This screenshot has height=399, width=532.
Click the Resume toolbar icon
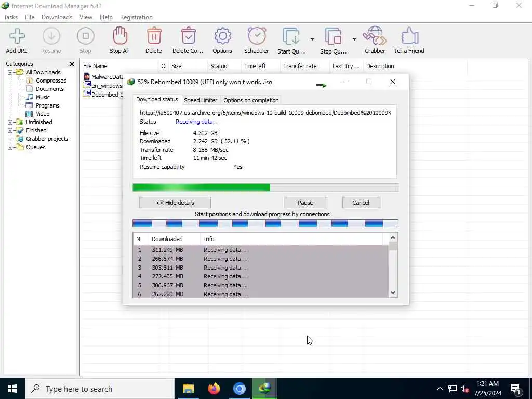[x=51, y=36]
